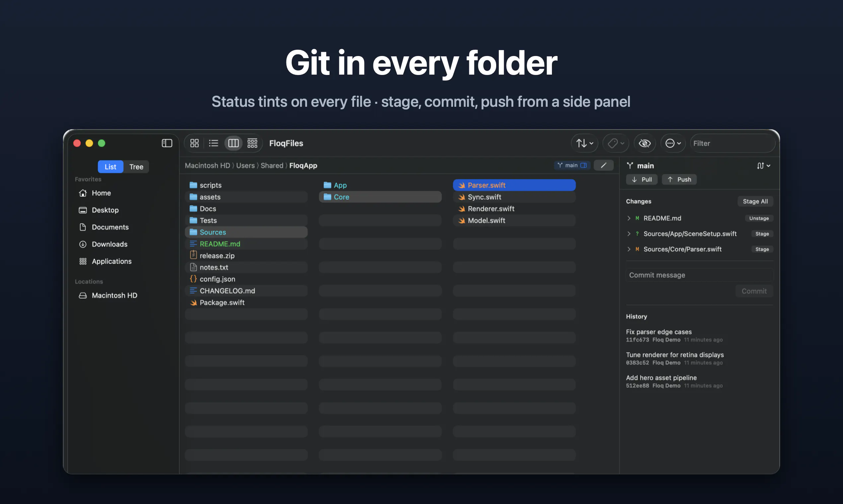The image size is (843, 504).
Task: Click Users breadcrumb segment
Action: tap(245, 165)
